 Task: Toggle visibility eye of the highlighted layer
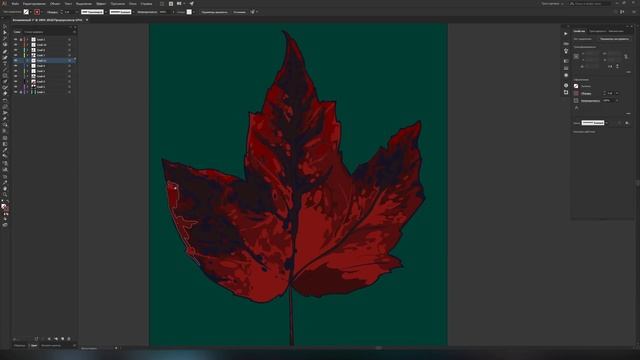16,60
